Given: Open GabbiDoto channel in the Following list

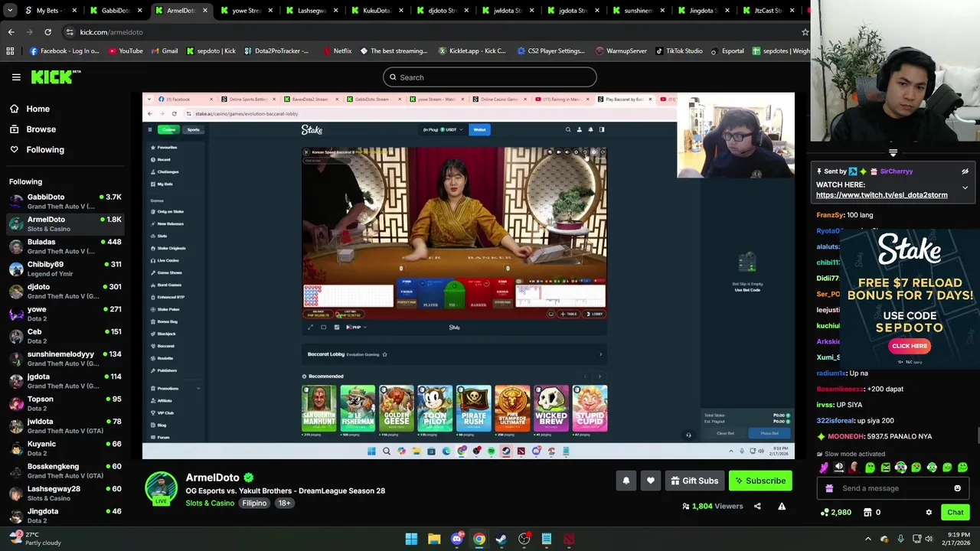Looking at the screenshot, I should coord(64,201).
